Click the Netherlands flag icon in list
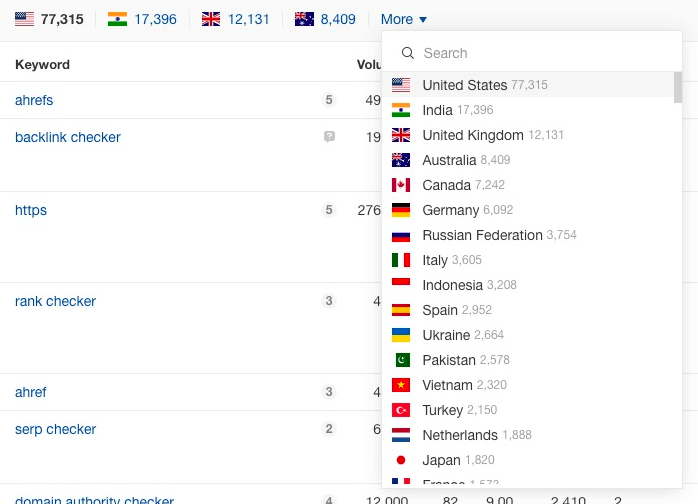The image size is (698, 504). click(x=401, y=435)
